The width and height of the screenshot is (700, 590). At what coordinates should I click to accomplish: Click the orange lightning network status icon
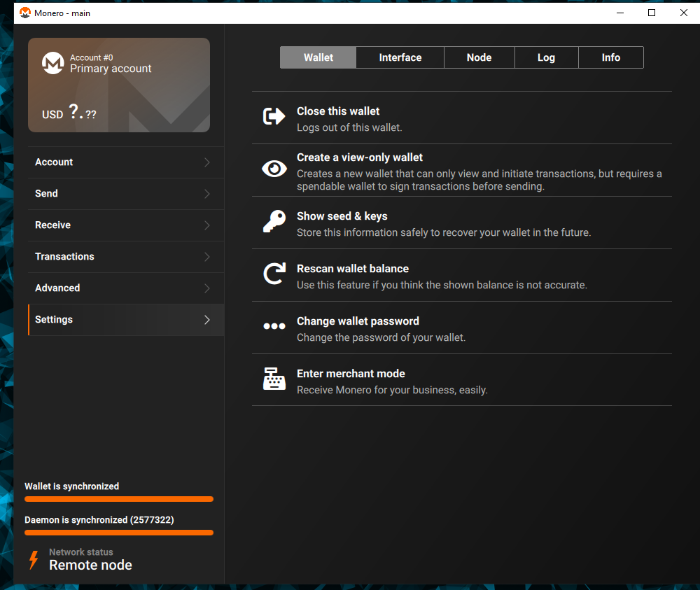coord(34,560)
